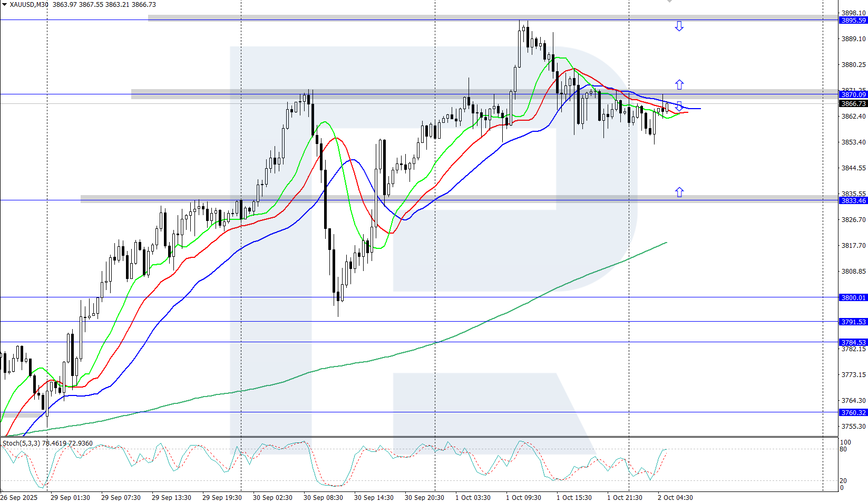Image resolution: width=868 pixels, height=502 pixels.
Task: Click the up arrow above the 3870.09 zone
Action: click(679, 84)
